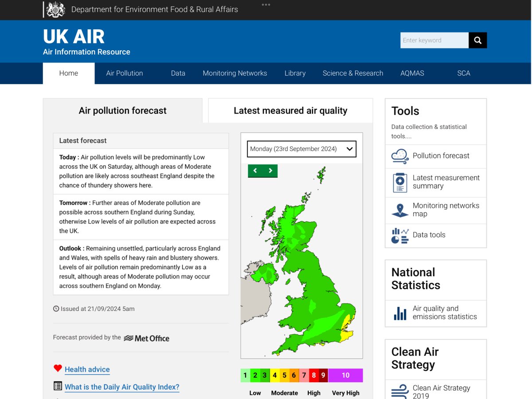Screen dimensions: 532x399
Task: Click index band 7 pink swatch
Action: coord(304,376)
